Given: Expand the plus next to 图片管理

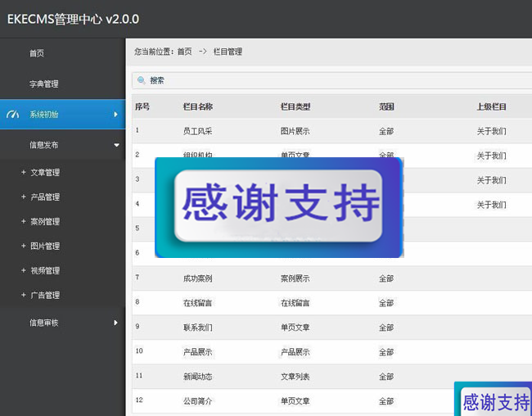Looking at the screenshot, I should click(24, 246).
